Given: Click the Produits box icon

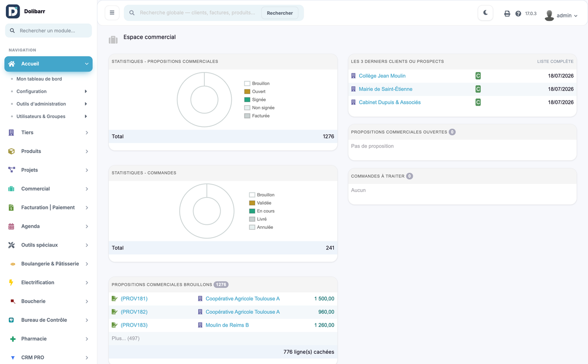Looking at the screenshot, I should click(x=11, y=151).
